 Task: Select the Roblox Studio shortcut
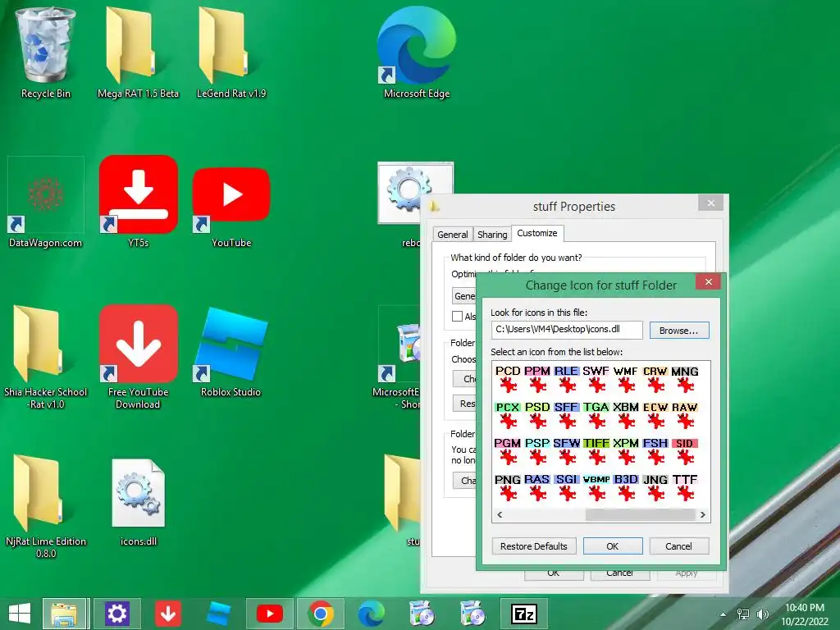(x=231, y=352)
